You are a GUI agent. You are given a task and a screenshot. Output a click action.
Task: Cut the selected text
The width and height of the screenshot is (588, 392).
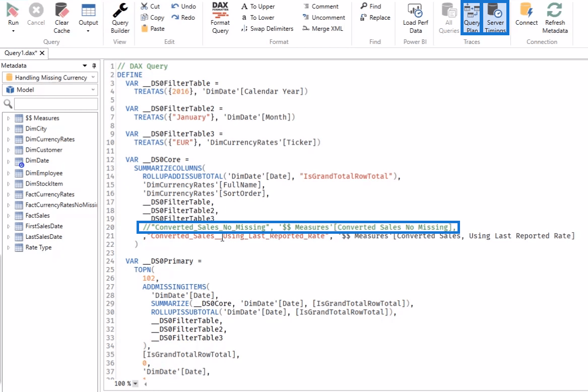point(150,7)
